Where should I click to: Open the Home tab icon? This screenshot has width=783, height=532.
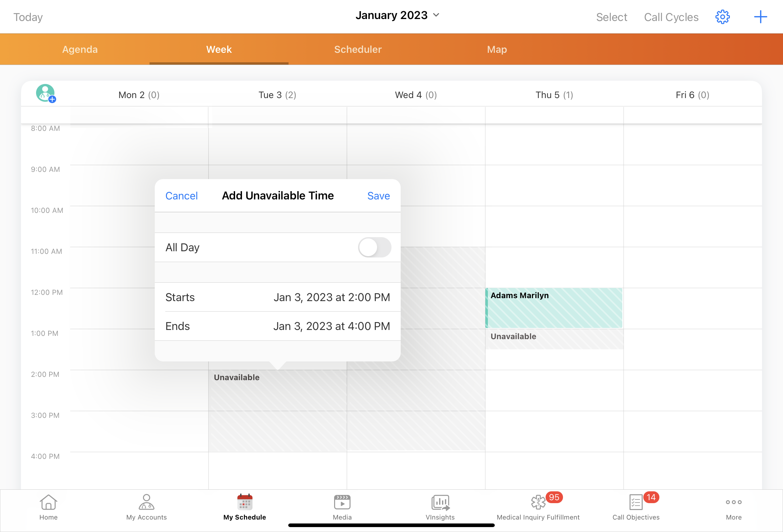[48, 506]
